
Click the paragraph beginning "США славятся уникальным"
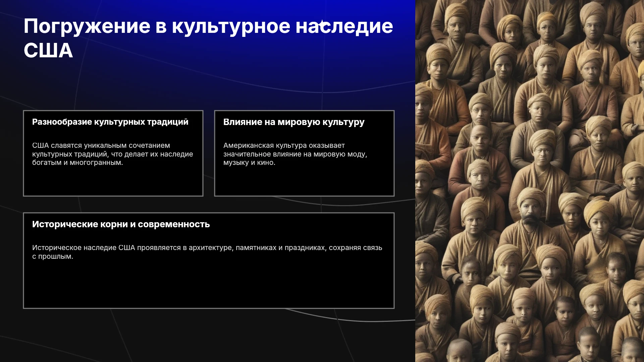113,154
